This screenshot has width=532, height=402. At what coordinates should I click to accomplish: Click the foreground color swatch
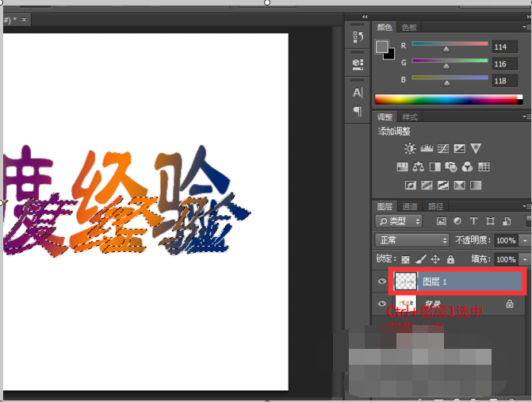coord(381,47)
